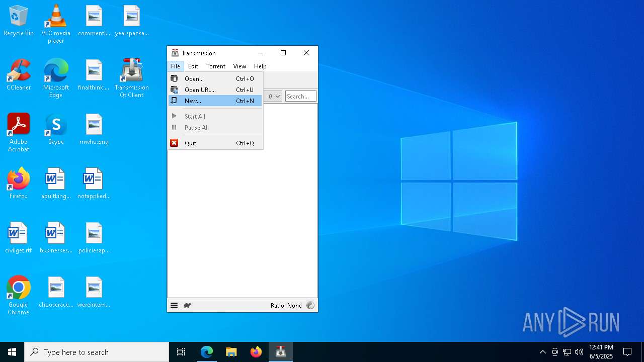Viewport: 644px width, 362px height.
Task: Select the finalthink image file icon
Action: coord(94,75)
